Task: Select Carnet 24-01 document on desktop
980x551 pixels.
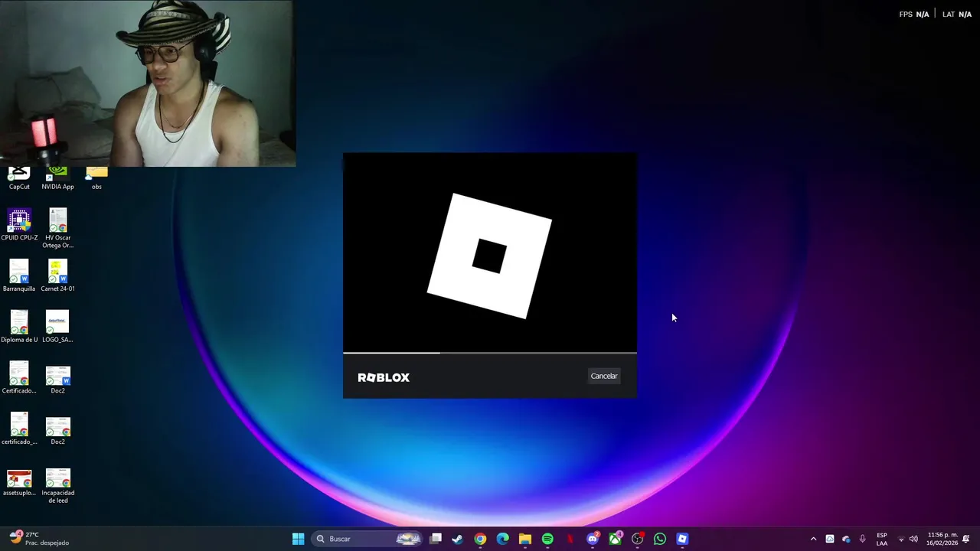Action: 57,276
